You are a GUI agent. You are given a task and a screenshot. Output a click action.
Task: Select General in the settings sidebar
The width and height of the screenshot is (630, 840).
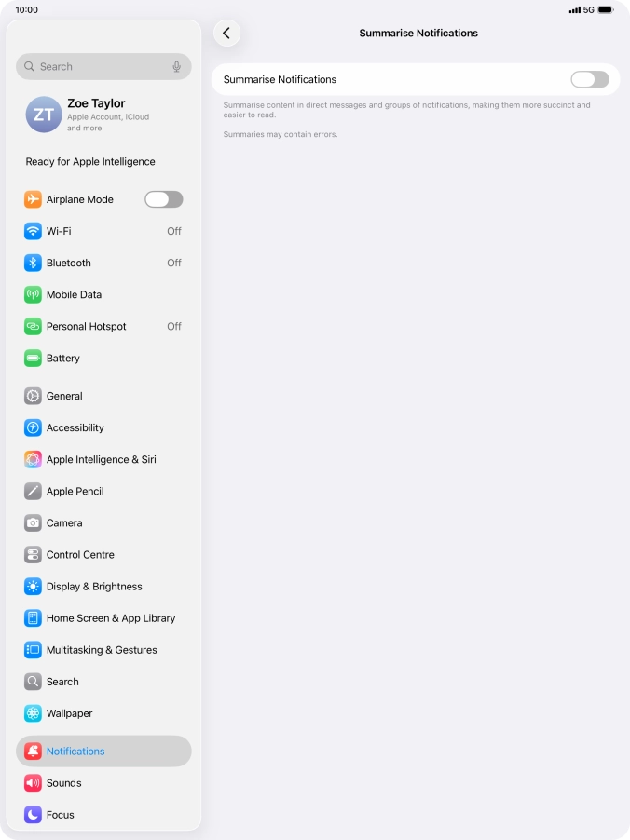click(64, 396)
